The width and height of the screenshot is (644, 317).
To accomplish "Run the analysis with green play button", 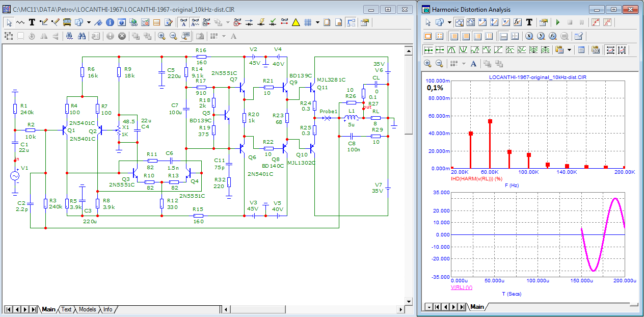I will [x=558, y=22].
